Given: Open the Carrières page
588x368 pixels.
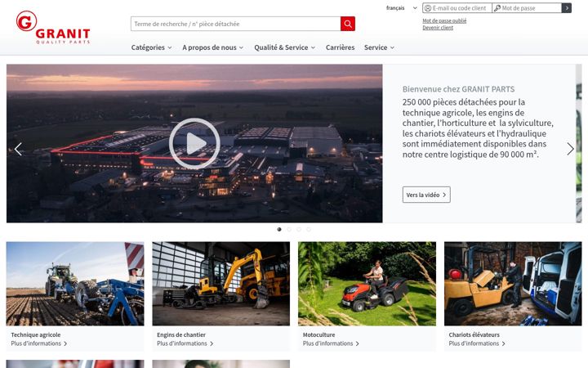Looking at the screenshot, I should click(x=340, y=47).
